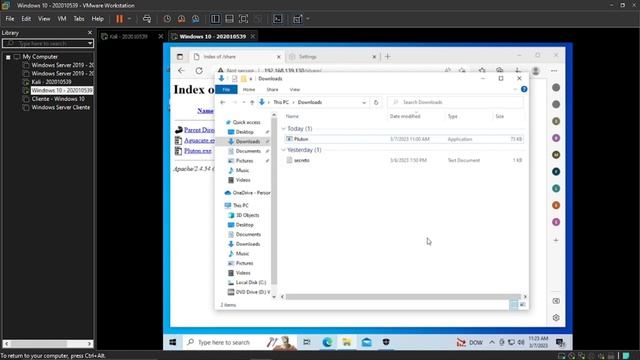Select 3D Objects under This PC
Viewport: 640px width, 360px height.
pos(247,215)
